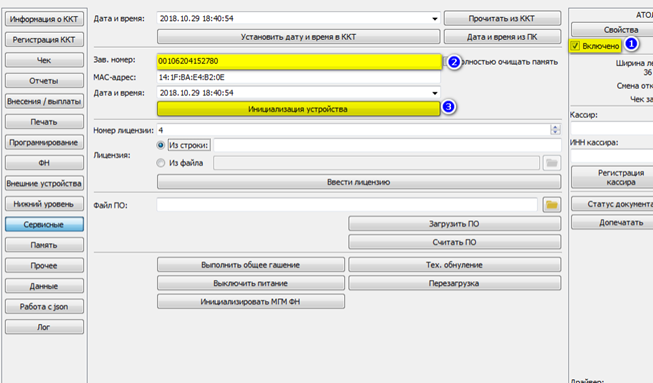
Task: Click Ввести лицензию button
Action: coord(359,182)
